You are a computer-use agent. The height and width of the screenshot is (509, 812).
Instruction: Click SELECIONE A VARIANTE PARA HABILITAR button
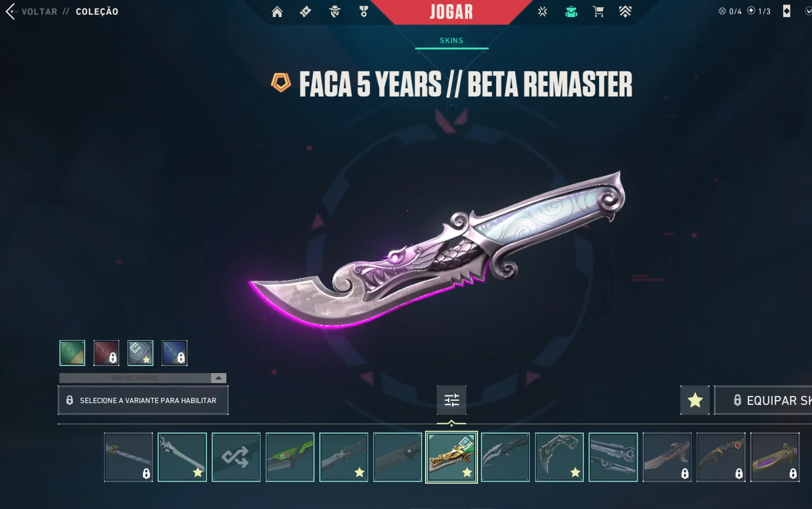(143, 401)
